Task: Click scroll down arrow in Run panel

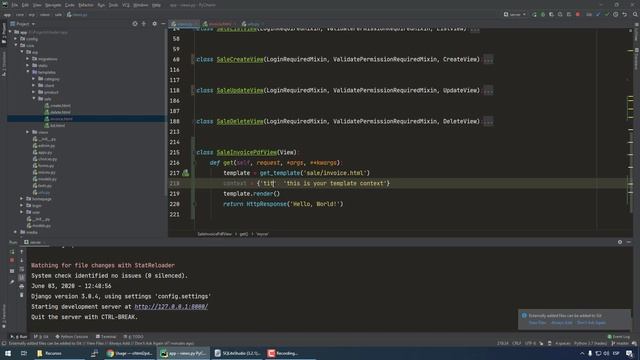Action: (x=22, y=260)
